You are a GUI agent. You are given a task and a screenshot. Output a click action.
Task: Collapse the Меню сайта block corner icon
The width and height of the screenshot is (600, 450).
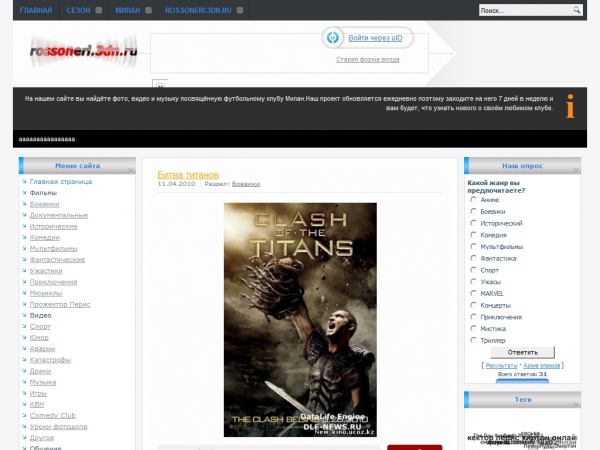130,170
